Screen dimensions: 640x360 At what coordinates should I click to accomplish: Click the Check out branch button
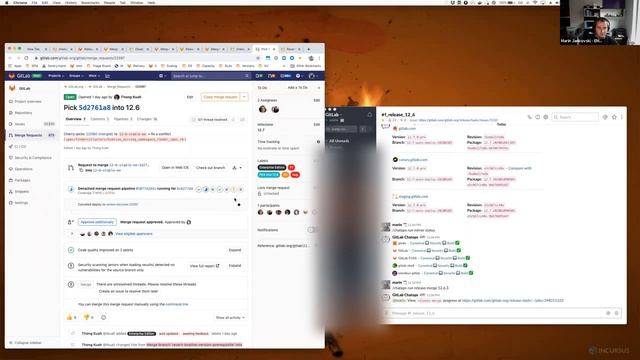click(x=211, y=168)
